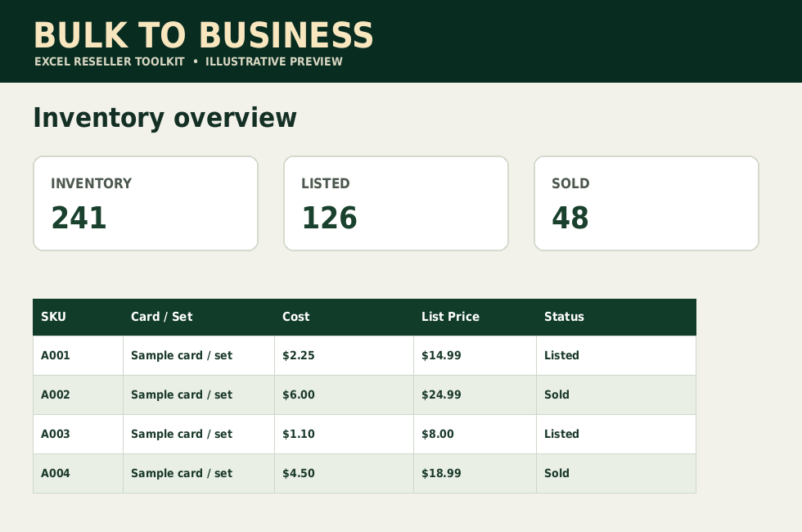Screen dimensions: 802x532
Task: Select the A004 SKU cell
Action: (78, 474)
